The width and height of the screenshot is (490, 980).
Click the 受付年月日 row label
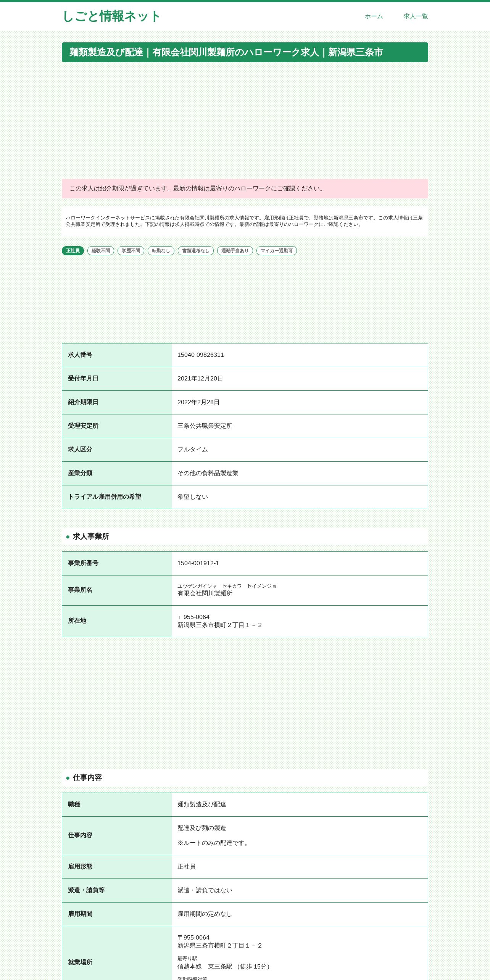[x=83, y=379]
